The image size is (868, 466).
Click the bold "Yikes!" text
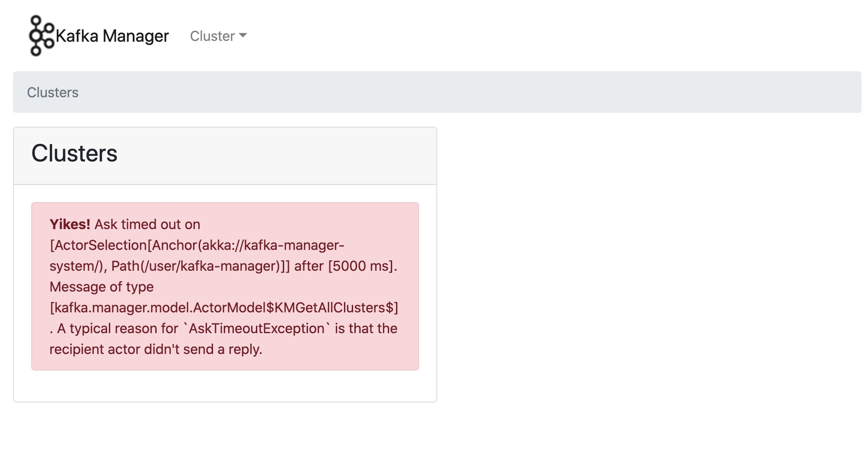pyautogui.click(x=70, y=224)
